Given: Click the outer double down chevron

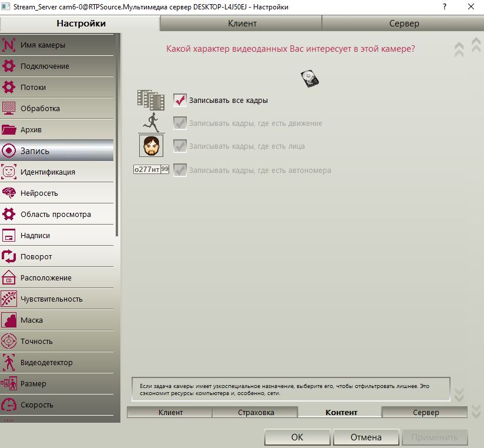Looking at the screenshot, I should pos(476,411).
